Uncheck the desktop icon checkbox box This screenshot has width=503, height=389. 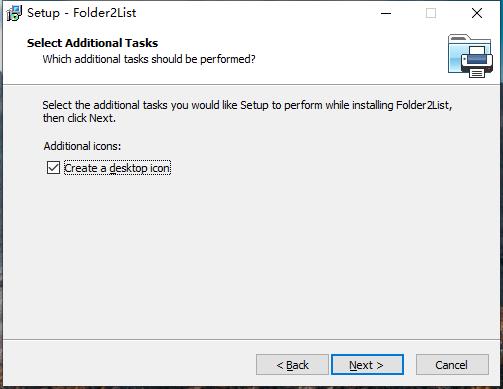(53, 168)
